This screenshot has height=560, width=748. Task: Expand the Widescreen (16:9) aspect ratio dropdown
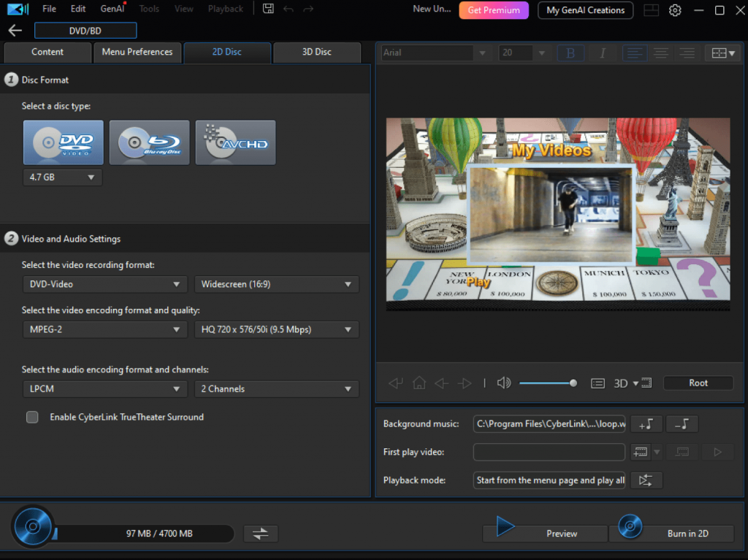[277, 285]
